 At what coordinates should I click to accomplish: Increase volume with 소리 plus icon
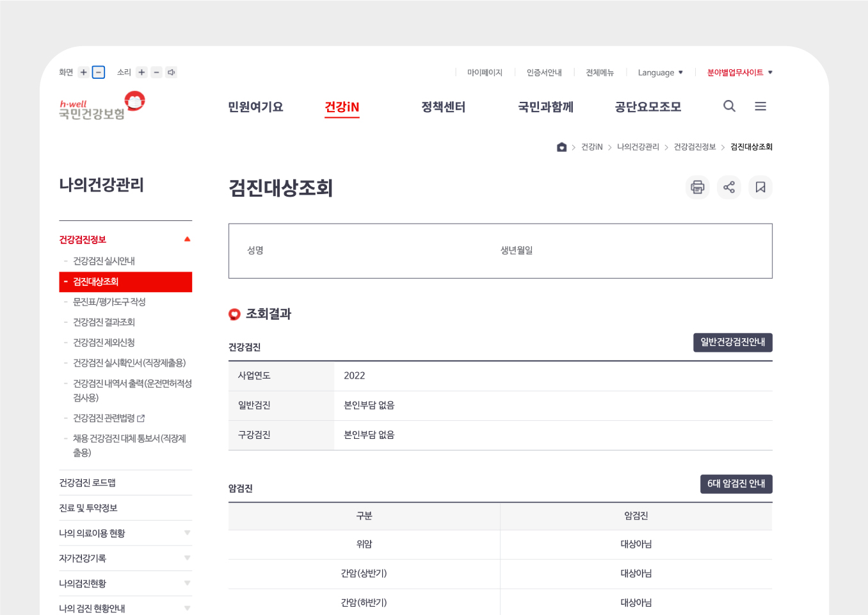tap(141, 72)
